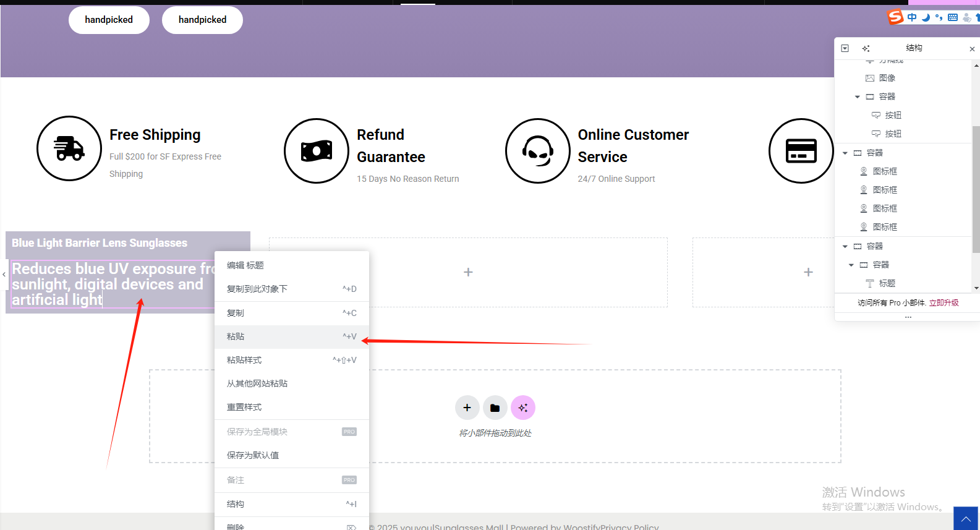Add a new section with the round plus button
This screenshot has height=530, width=980.
pos(467,408)
